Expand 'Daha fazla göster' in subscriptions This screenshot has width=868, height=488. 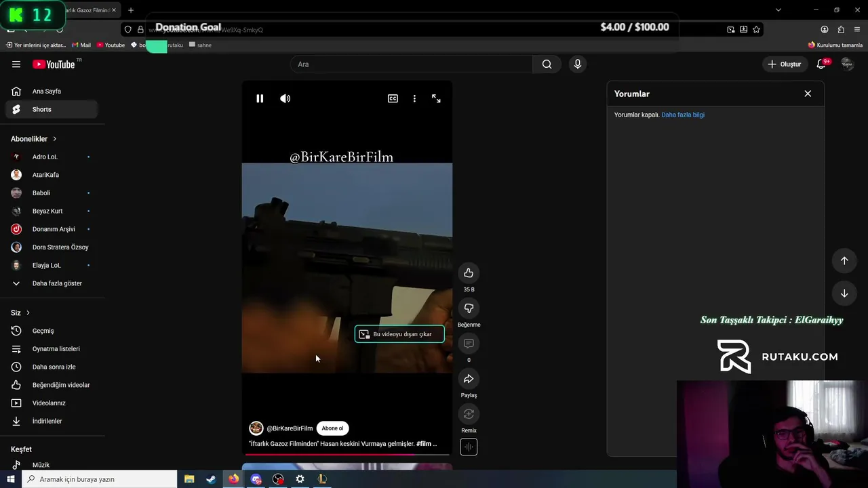52,283
